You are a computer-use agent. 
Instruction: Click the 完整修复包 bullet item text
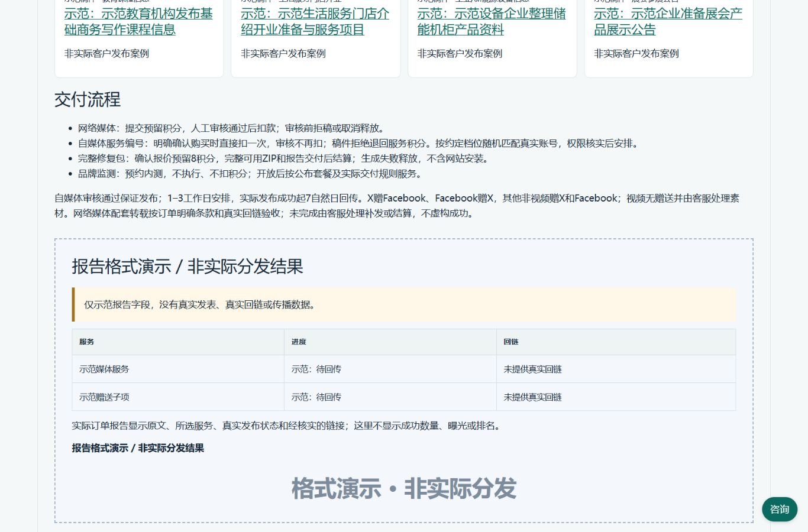pyautogui.click(x=285, y=159)
